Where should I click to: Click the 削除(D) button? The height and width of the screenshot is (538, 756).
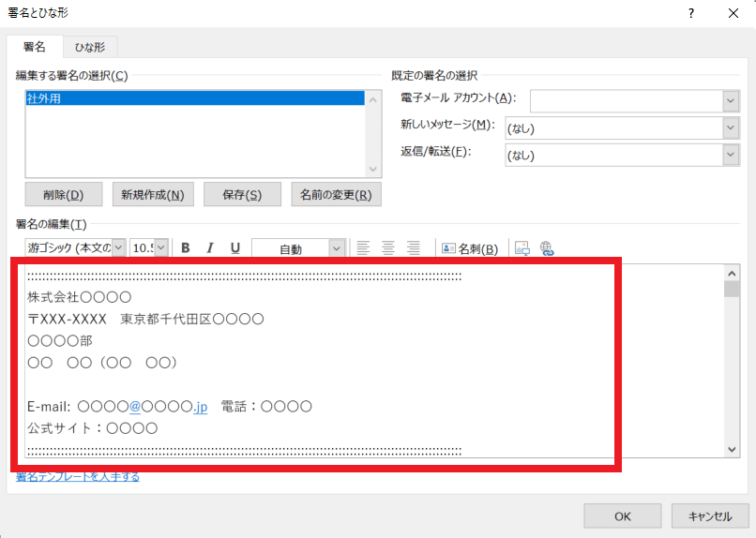[63, 195]
